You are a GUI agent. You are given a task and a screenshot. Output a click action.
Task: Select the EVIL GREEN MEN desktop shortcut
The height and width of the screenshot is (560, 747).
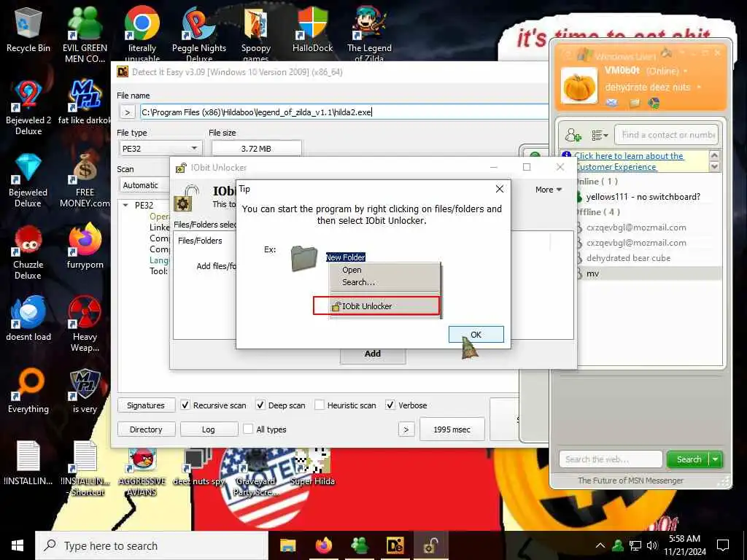[x=85, y=34]
